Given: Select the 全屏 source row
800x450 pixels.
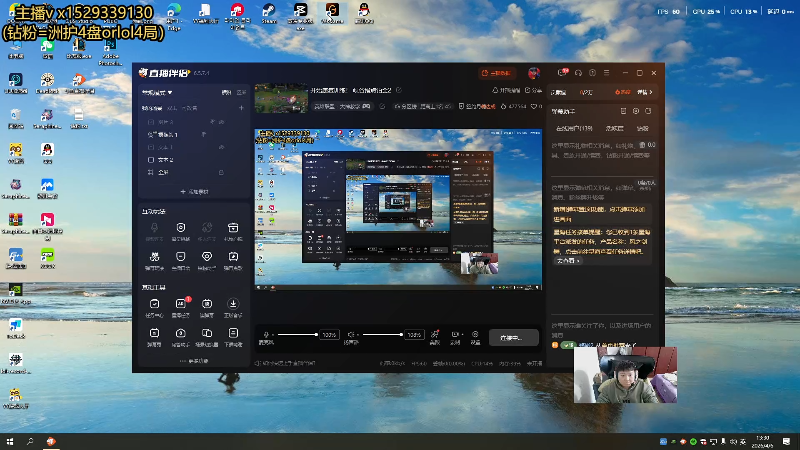Looking at the screenshot, I should [194, 172].
